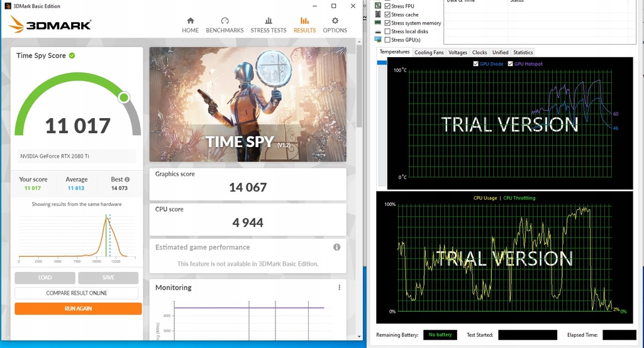This screenshot has height=348, width=644.
Task: Click the info icon beside Best score
Action: (127, 179)
